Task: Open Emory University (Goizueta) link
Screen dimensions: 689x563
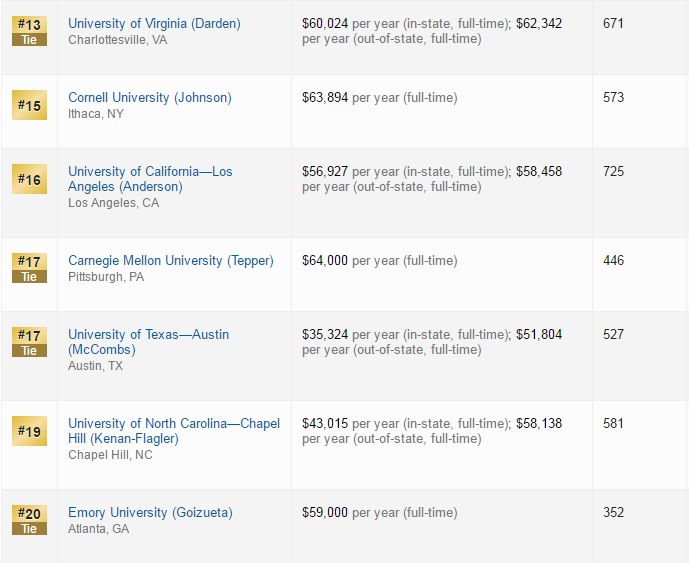Action: click(x=150, y=512)
